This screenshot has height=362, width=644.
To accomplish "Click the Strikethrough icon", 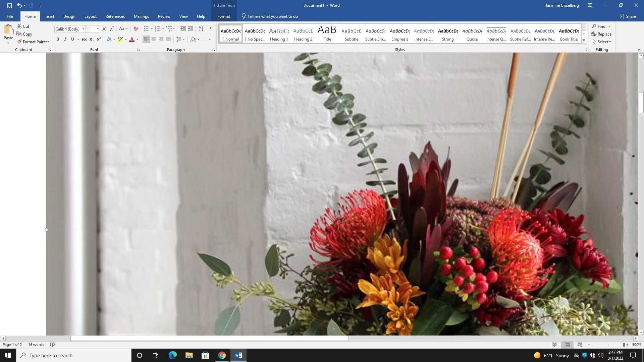I will tap(84, 39).
